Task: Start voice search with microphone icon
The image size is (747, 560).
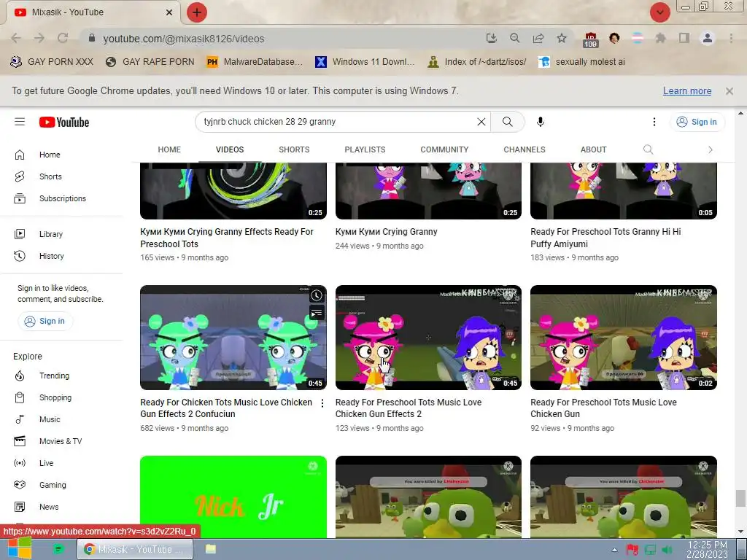Action: point(541,122)
